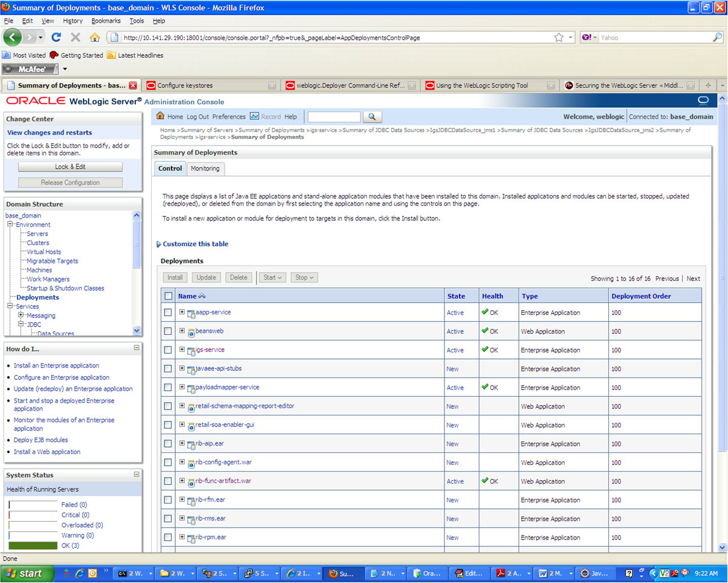Screen dimensions: 728x583
Task: Click the green OK health status bar
Action: (x=33, y=546)
